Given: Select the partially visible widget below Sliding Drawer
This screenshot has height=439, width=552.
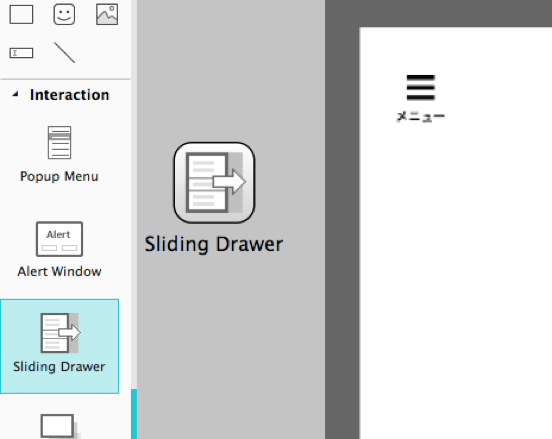Looking at the screenshot, I should (x=60, y=426).
